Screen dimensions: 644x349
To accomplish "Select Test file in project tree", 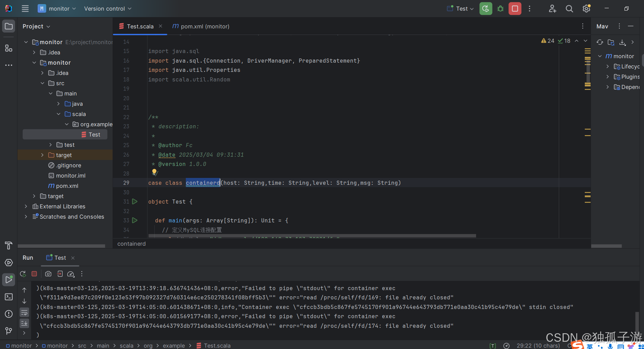I will [x=65, y=134].
